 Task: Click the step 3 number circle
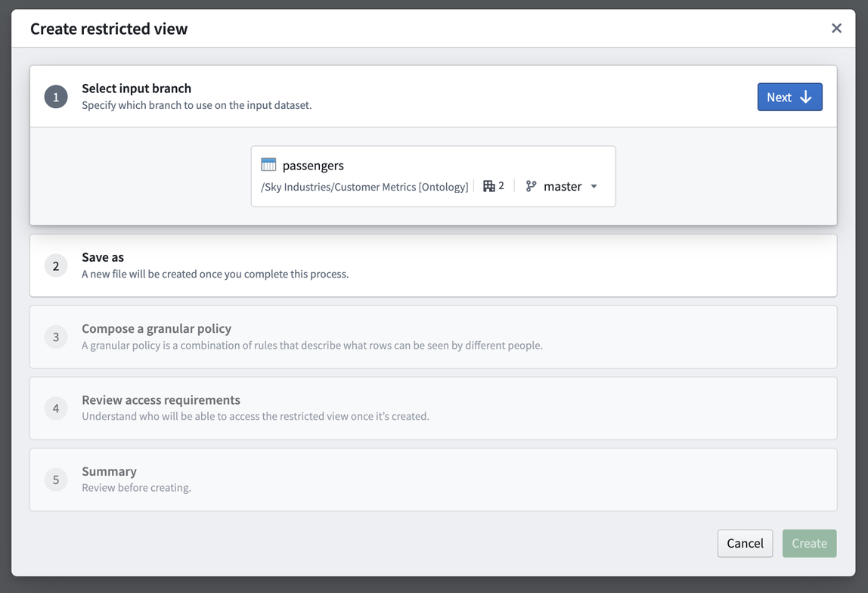point(56,337)
